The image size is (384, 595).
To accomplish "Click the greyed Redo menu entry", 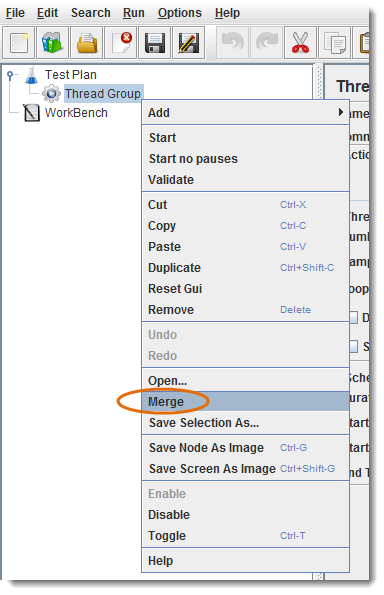I will coord(246,356).
